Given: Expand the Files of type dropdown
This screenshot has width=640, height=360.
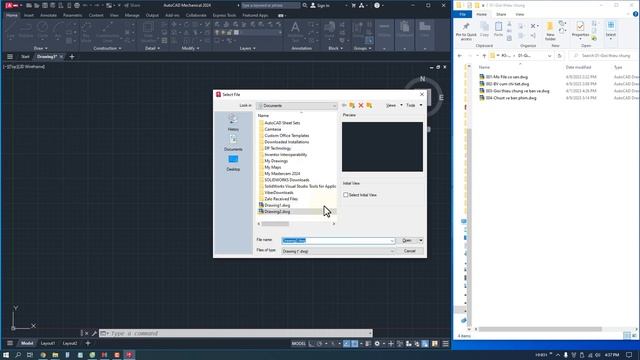Looking at the screenshot, I should (x=392, y=251).
